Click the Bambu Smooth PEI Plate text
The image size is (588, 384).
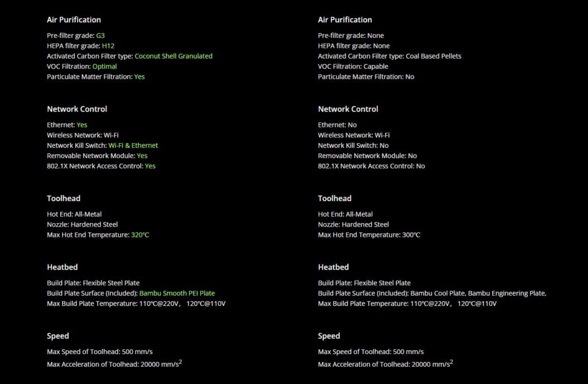click(x=177, y=293)
